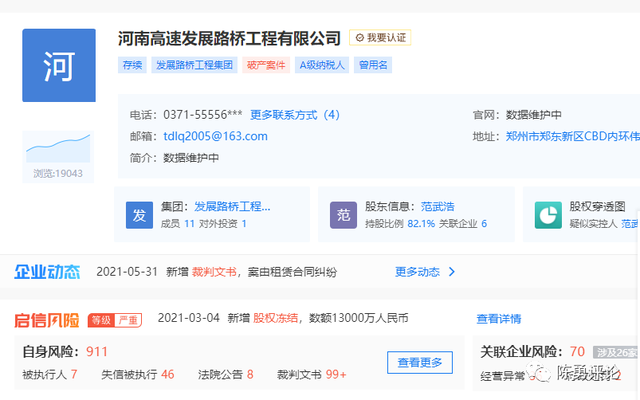Expand more dynamics via right chevron arrow
Image resolution: width=640 pixels, height=400 pixels.
pos(451,272)
